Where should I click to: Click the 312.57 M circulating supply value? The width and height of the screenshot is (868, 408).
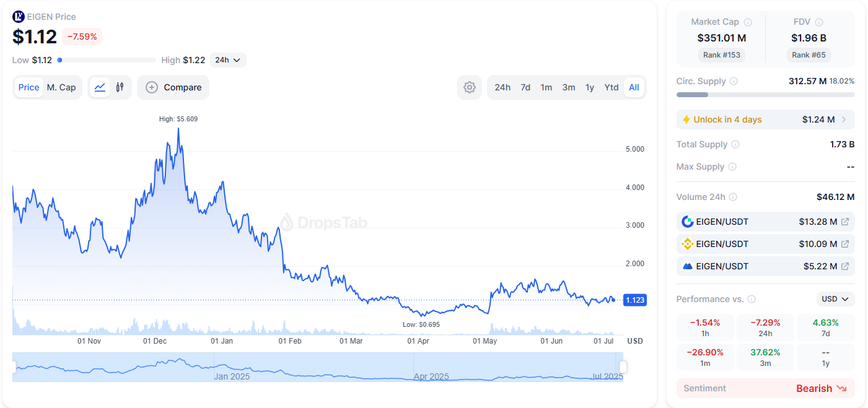(x=808, y=81)
